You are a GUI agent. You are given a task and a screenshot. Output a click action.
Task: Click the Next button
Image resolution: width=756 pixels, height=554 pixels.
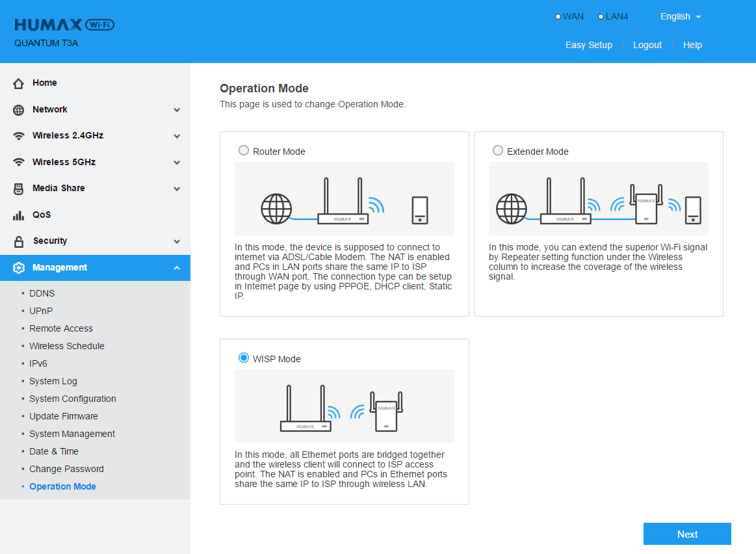click(687, 534)
